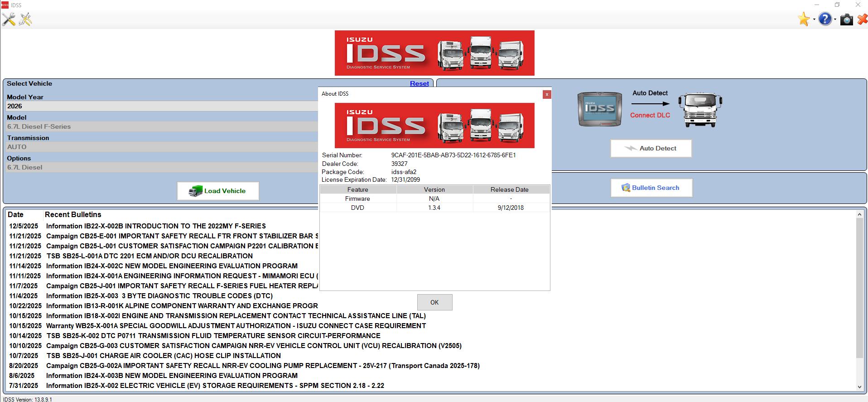Screen dimensions: 868x402
Task: Click package code idss-afa2
Action: (404, 172)
